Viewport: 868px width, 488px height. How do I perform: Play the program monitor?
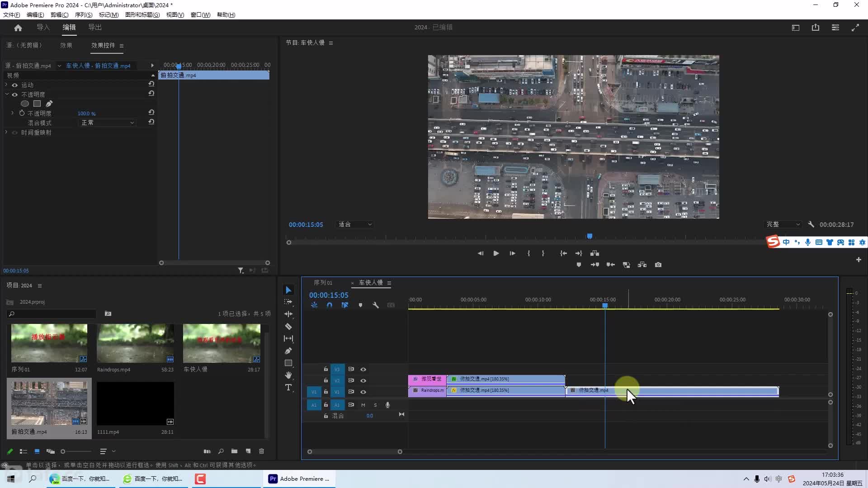click(496, 253)
